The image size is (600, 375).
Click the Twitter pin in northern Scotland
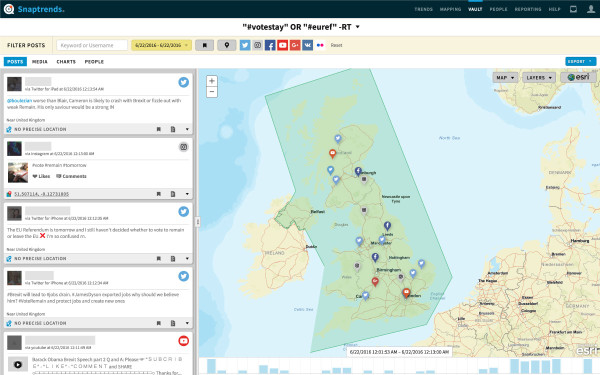pyautogui.click(x=338, y=139)
